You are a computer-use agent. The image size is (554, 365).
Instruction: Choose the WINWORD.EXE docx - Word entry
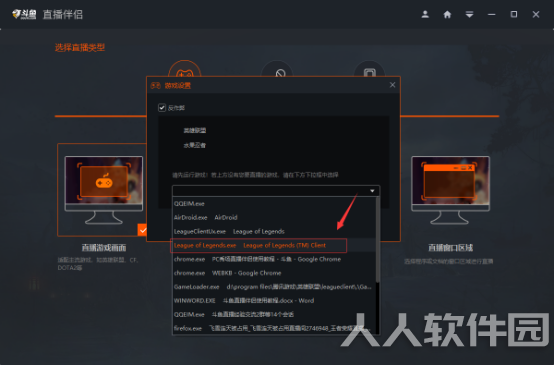coord(274,300)
